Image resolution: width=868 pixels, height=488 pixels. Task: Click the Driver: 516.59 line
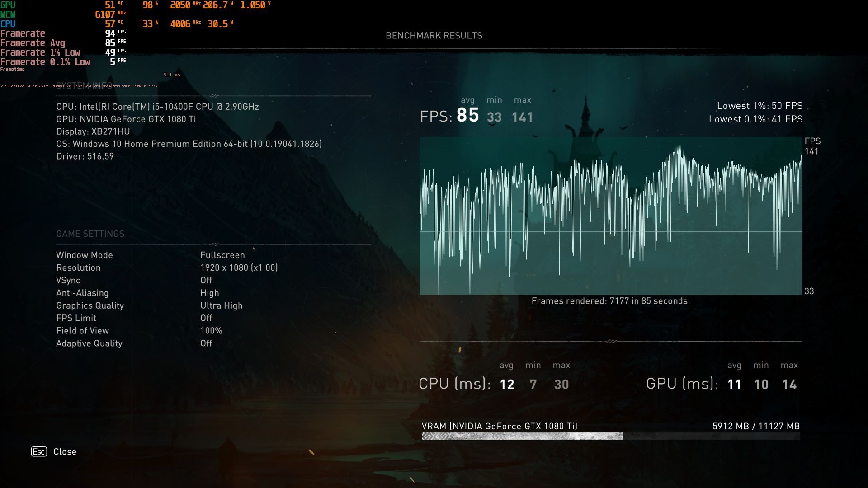tap(85, 156)
